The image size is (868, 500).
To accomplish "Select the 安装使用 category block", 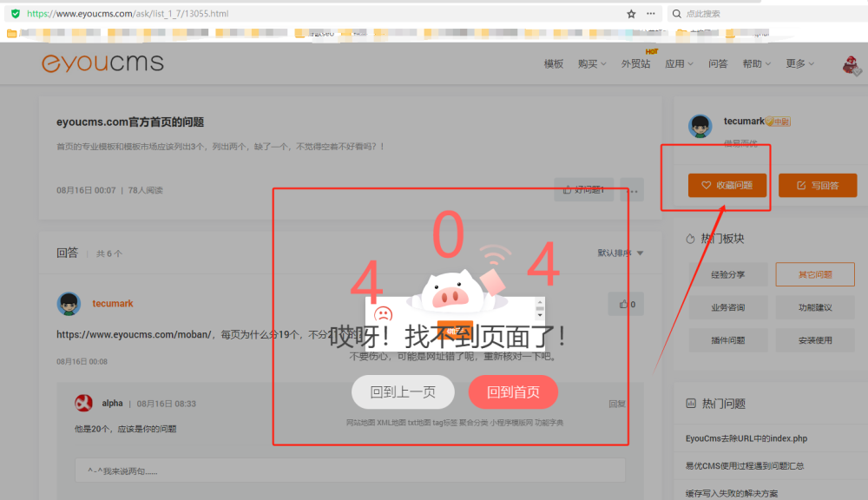I will click(815, 340).
